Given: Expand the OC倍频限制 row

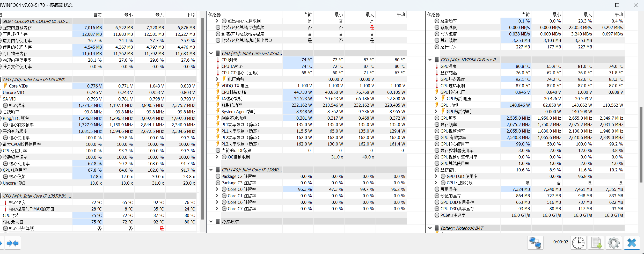Looking at the screenshot, I should pyautogui.click(x=217, y=157).
